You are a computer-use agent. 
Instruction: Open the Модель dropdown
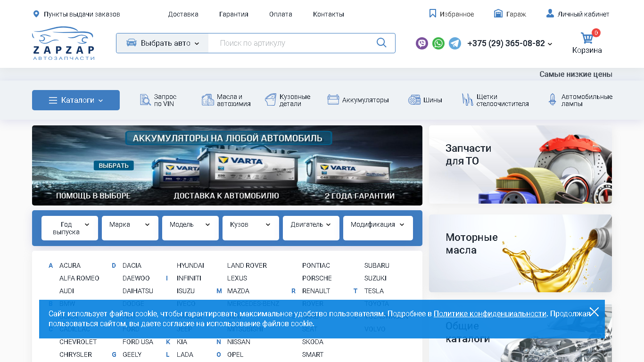(x=190, y=228)
